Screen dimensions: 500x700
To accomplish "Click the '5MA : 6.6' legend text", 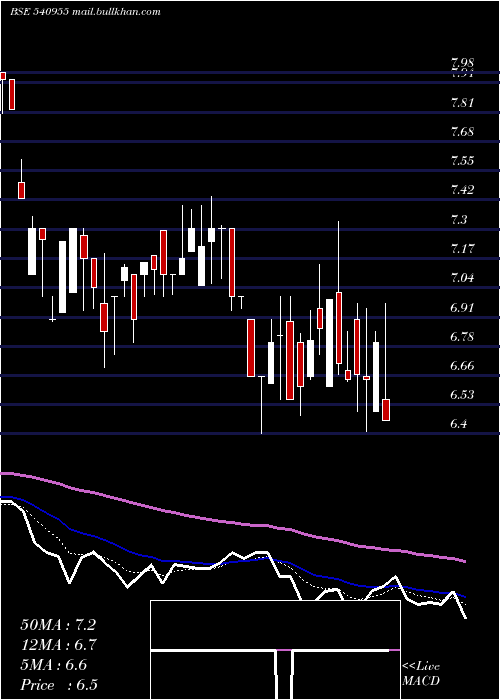I will click(x=54, y=665).
